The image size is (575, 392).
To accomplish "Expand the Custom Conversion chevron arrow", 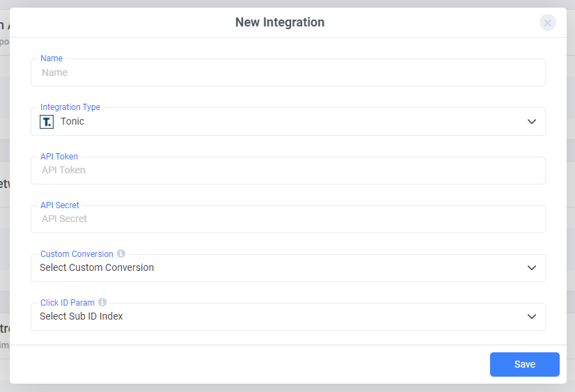I will pyautogui.click(x=532, y=268).
